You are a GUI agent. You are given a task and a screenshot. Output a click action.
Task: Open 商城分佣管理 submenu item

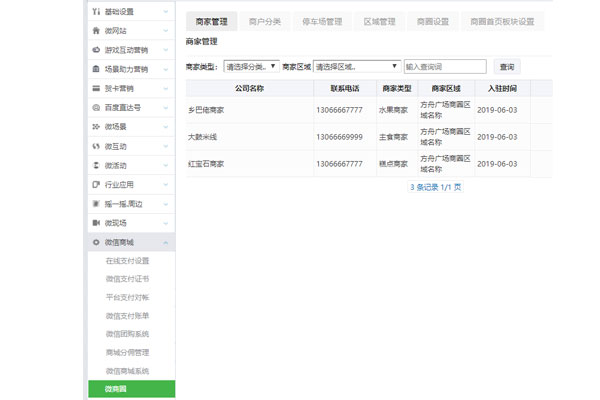(x=127, y=353)
